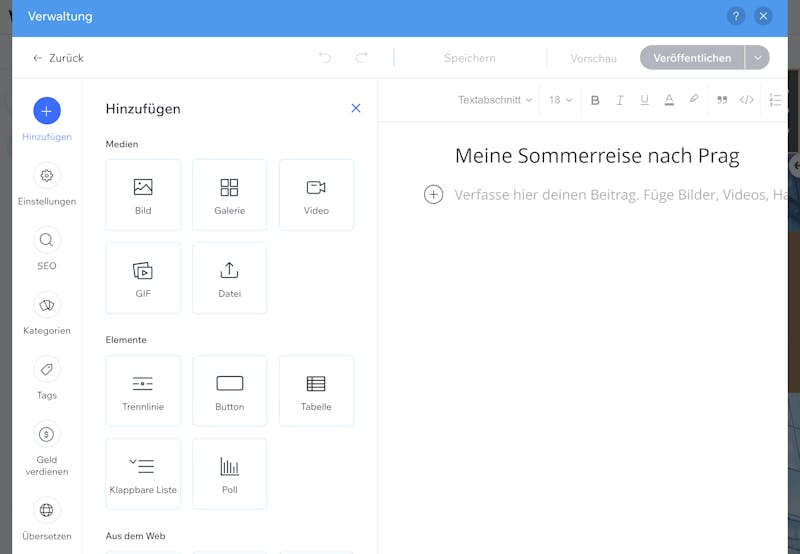This screenshot has height=554, width=800.
Task: Apply blockquote formatting
Action: coord(722,100)
